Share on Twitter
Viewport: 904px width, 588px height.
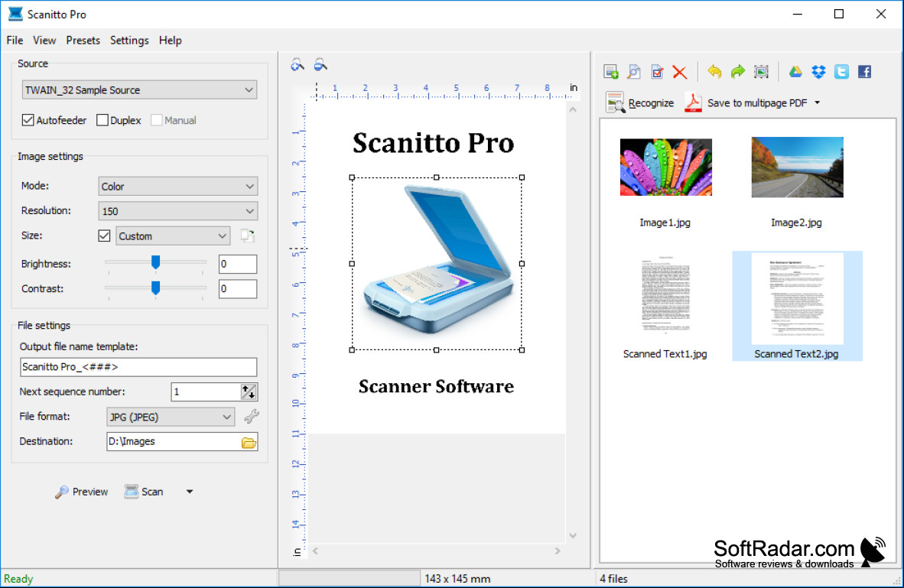[x=842, y=71]
